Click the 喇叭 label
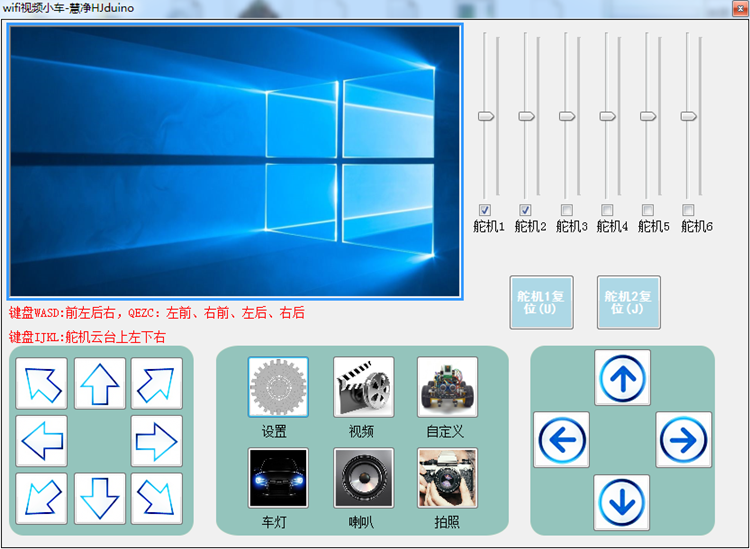 tap(361, 522)
